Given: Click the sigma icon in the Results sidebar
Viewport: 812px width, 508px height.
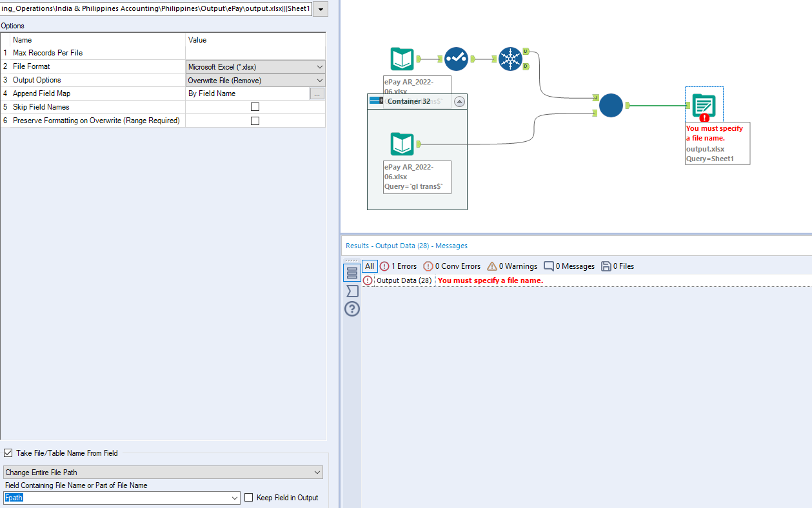Looking at the screenshot, I should pyautogui.click(x=352, y=291).
